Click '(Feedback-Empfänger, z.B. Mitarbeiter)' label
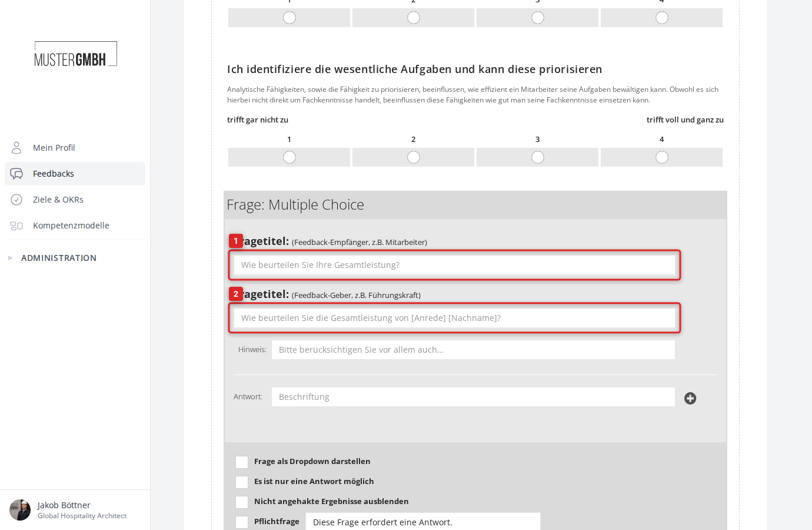This screenshot has width=812, height=530. pyautogui.click(x=360, y=243)
